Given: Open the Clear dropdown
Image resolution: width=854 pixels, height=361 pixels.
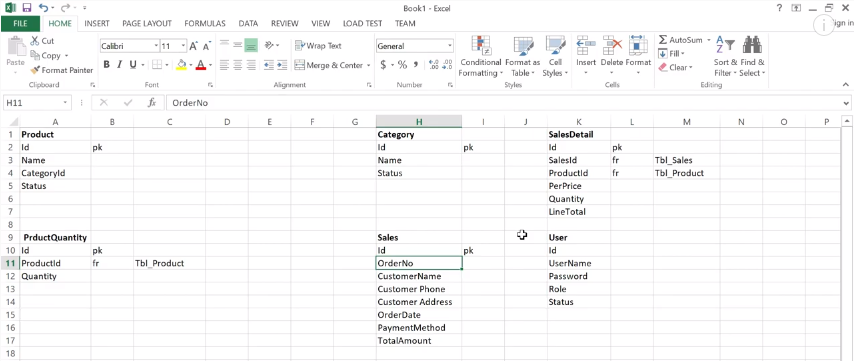Looking at the screenshot, I should coord(675,68).
